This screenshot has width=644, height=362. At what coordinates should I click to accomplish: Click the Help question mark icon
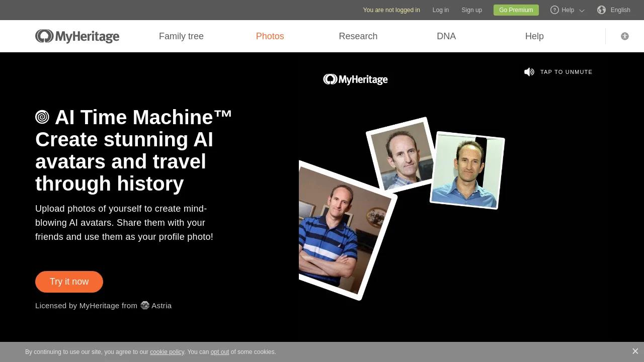[554, 10]
